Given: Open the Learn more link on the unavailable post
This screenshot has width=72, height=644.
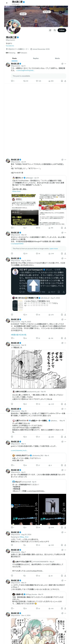Looking at the screenshot, I should coord(54,248).
